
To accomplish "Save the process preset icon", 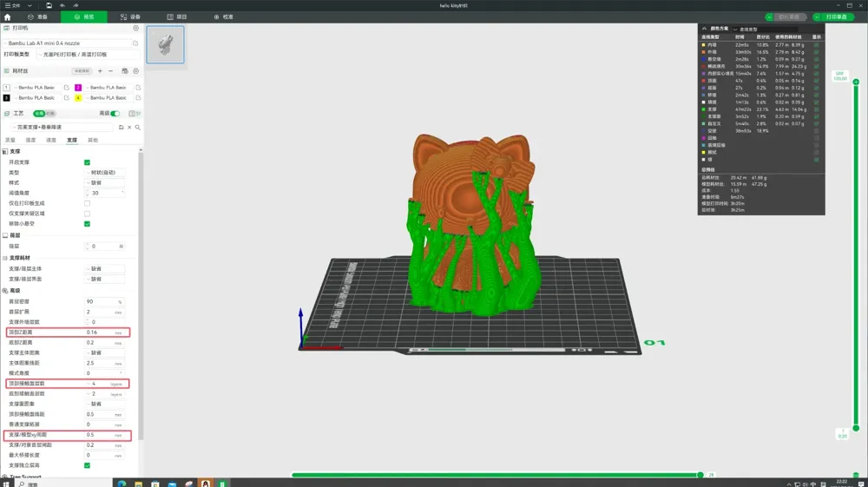I will [x=122, y=128].
